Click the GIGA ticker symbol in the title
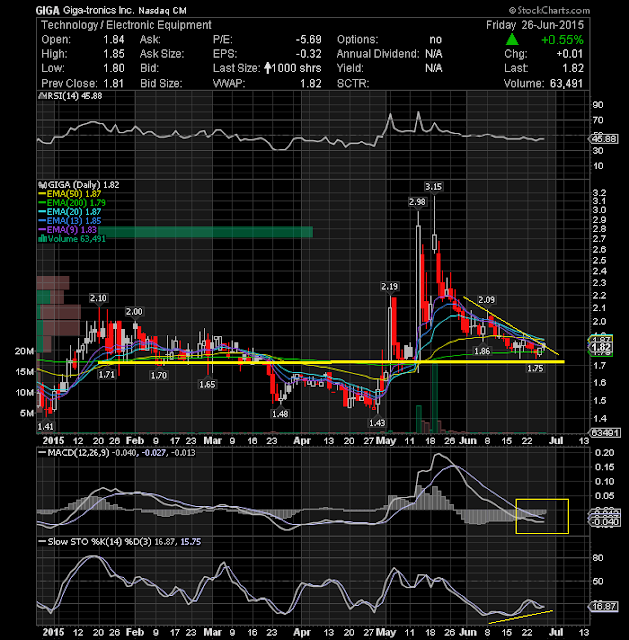 (47, 10)
